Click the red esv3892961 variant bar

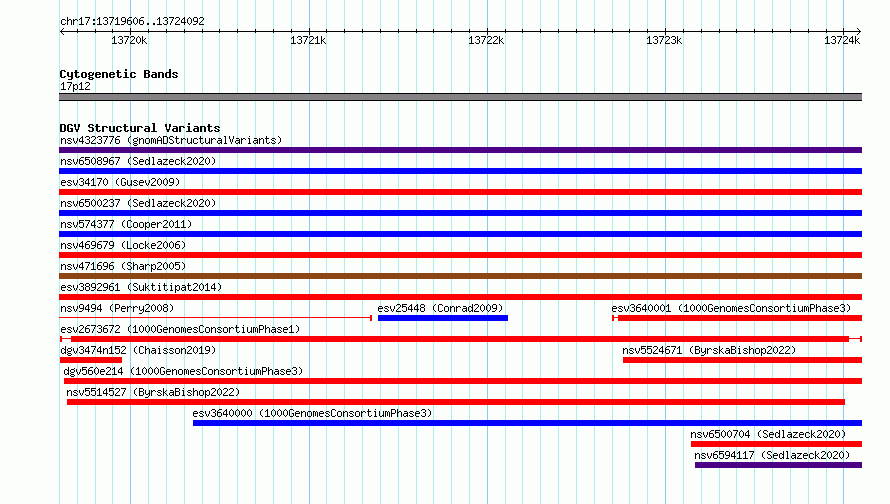(x=460, y=297)
